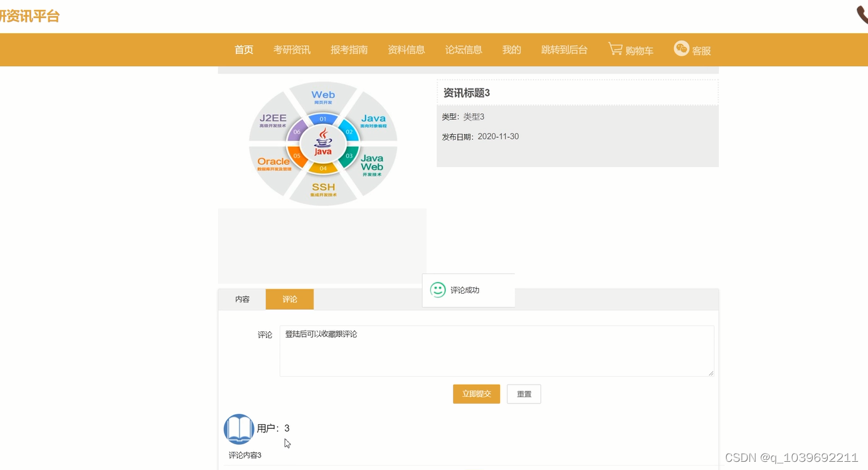Click the phone icon at top right

point(862,14)
